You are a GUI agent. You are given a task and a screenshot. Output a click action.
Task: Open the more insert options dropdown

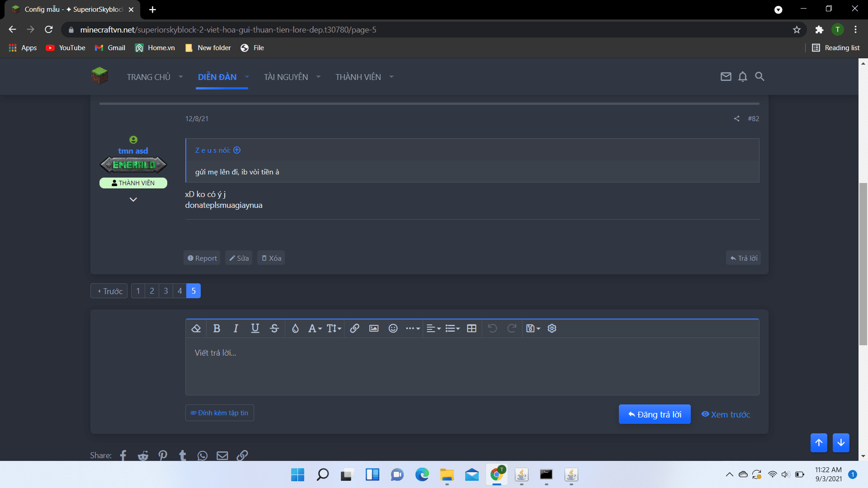(x=413, y=328)
